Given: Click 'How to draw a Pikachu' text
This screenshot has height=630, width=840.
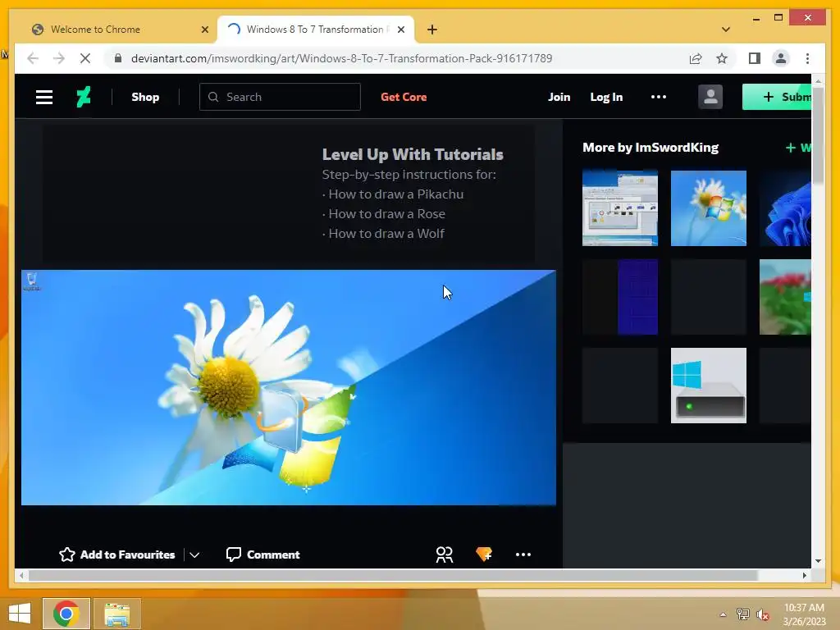Looking at the screenshot, I should click(x=396, y=194).
